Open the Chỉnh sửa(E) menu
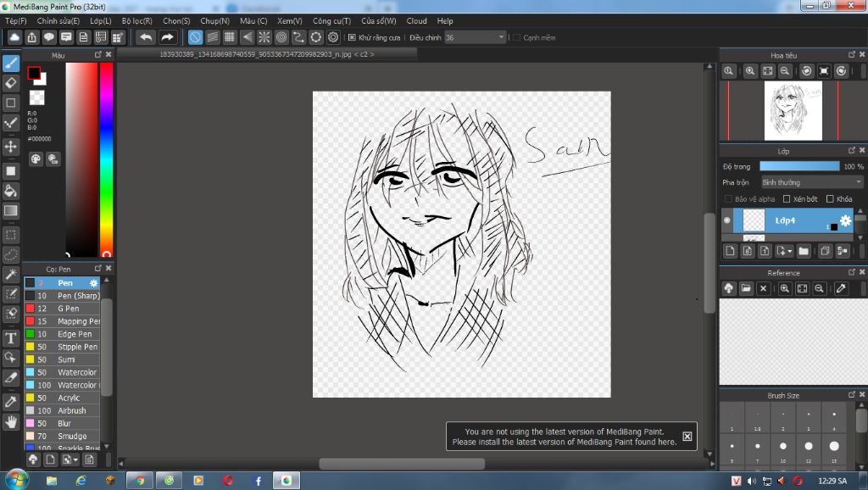Screen dimensions: 868x490 58,21
